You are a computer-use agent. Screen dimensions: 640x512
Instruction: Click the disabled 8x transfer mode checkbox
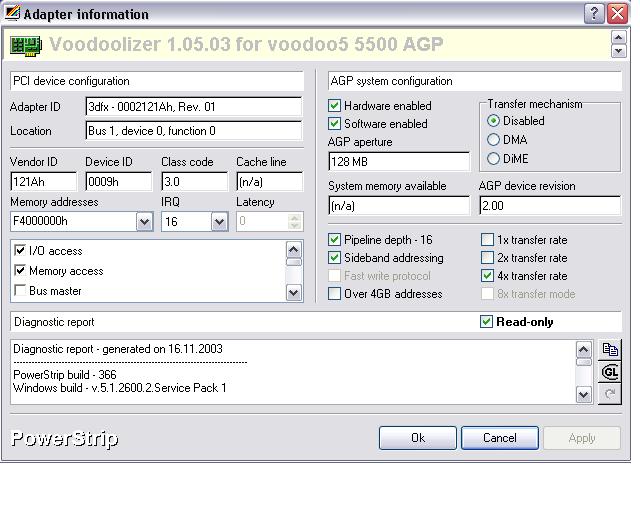point(487,294)
